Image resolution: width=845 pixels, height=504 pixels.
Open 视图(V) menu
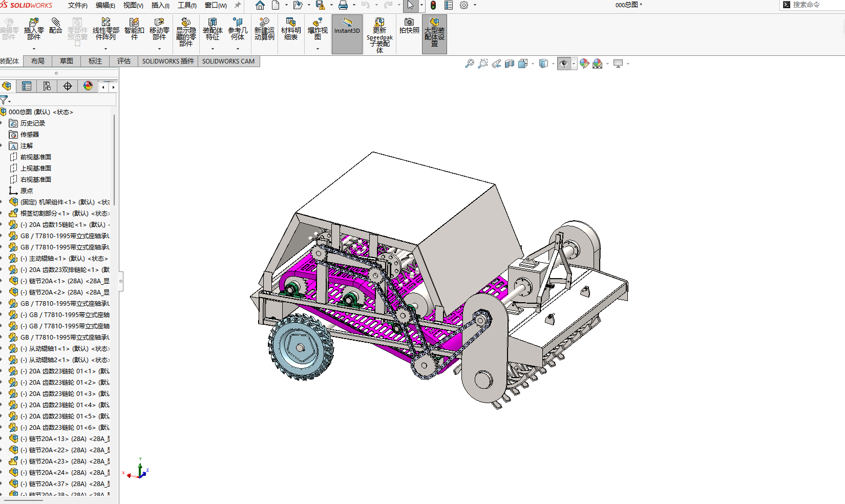[133, 5]
